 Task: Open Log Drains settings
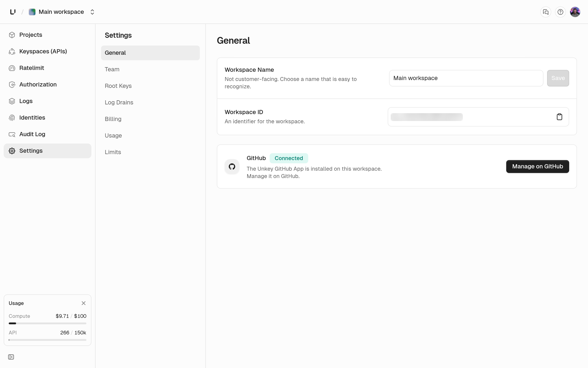150,103
